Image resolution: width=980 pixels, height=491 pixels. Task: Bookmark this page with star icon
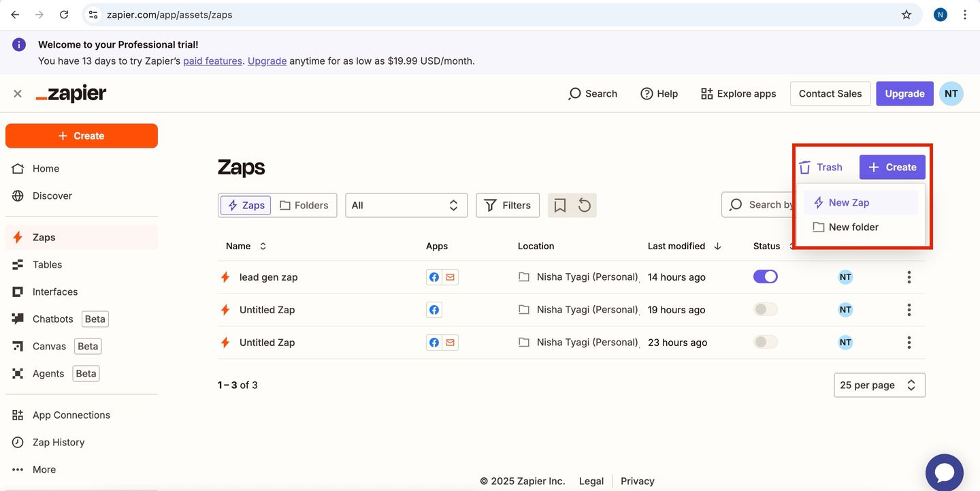coord(906,14)
